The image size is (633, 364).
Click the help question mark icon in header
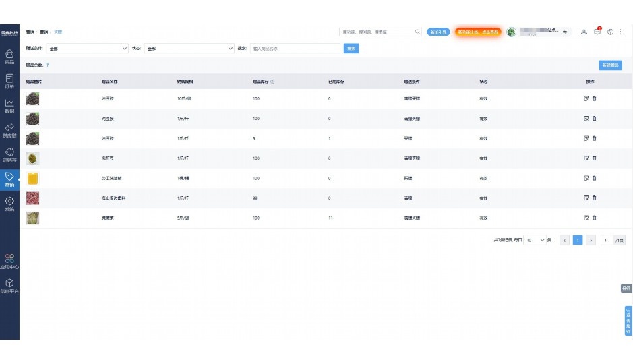point(610,32)
